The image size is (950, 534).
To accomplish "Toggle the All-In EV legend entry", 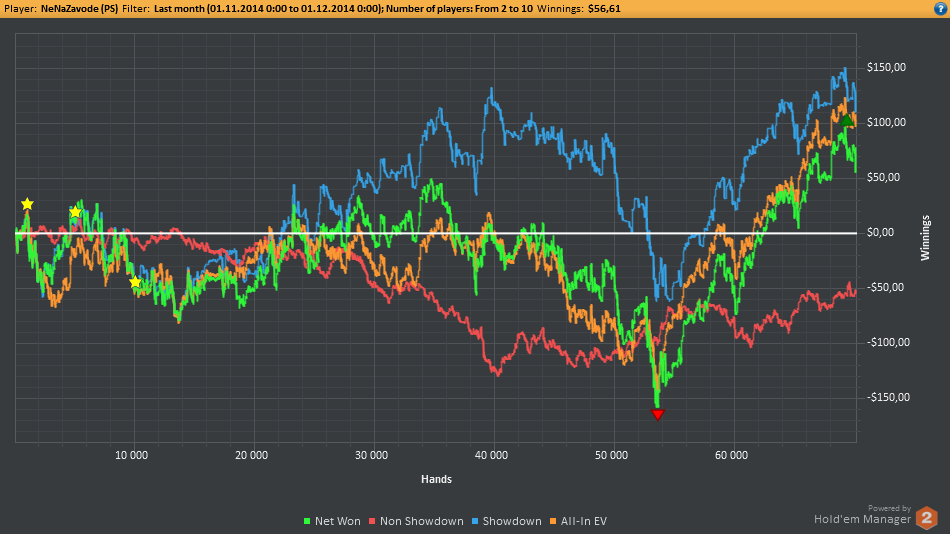I will coord(578,521).
